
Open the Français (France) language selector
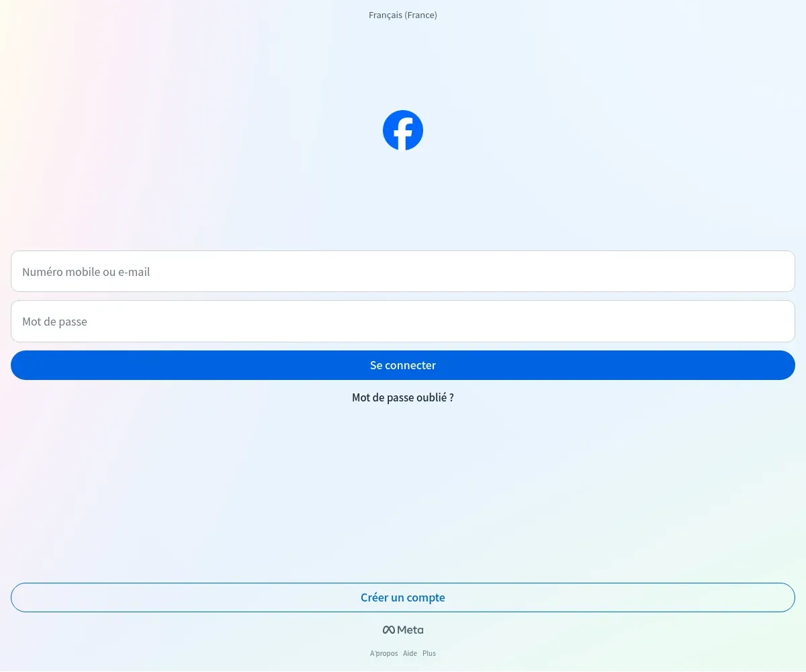pyautogui.click(x=403, y=15)
